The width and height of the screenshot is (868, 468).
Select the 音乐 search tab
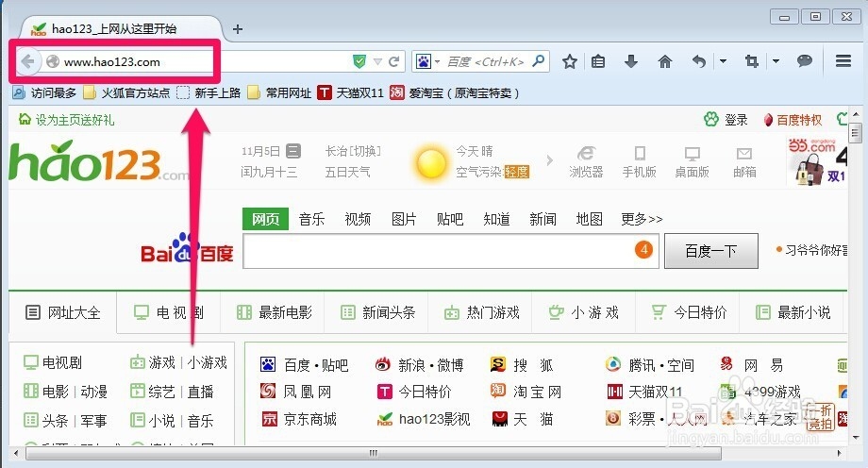pos(311,219)
